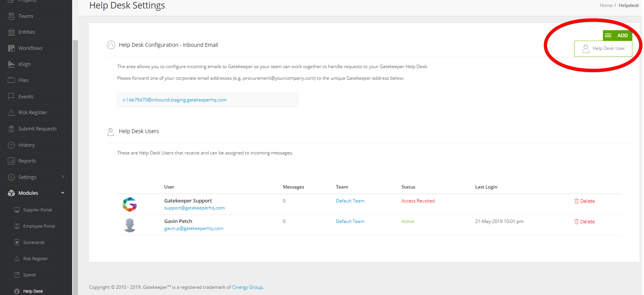
Task: Click the Active status for Gavin Petch
Action: (407, 221)
